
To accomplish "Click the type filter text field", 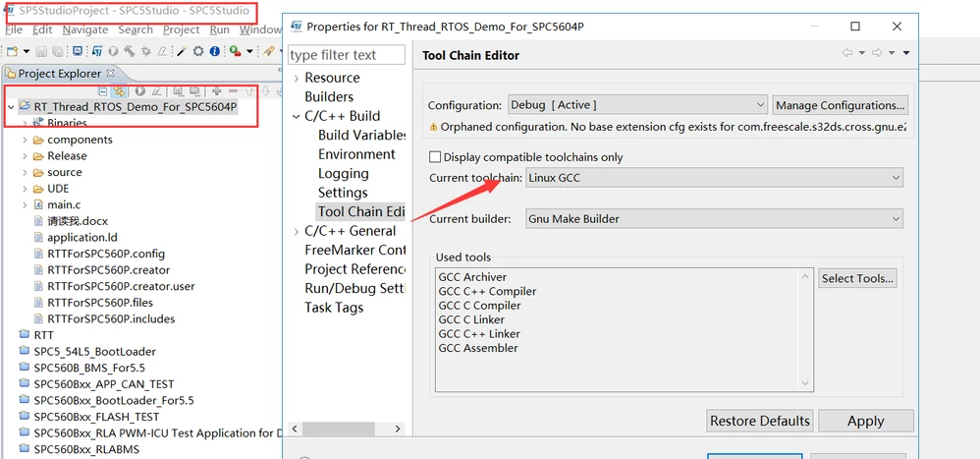I will coord(347,55).
